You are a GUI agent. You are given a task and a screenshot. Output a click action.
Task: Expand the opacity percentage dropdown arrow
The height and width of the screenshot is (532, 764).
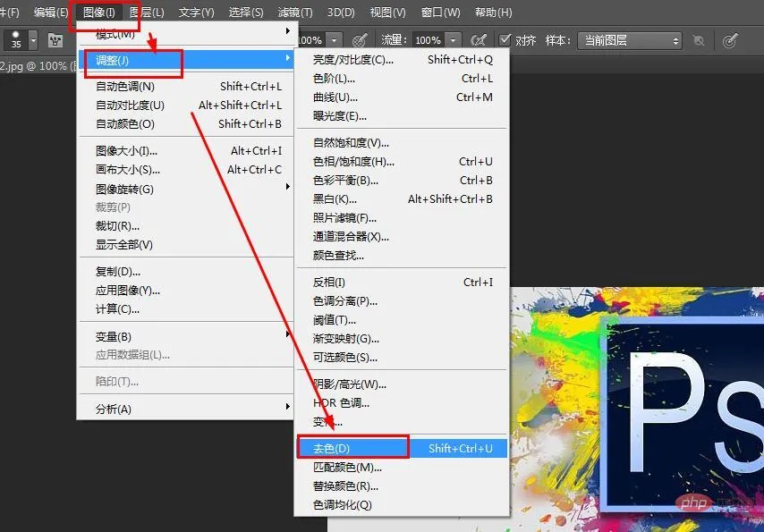click(x=334, y=40)
